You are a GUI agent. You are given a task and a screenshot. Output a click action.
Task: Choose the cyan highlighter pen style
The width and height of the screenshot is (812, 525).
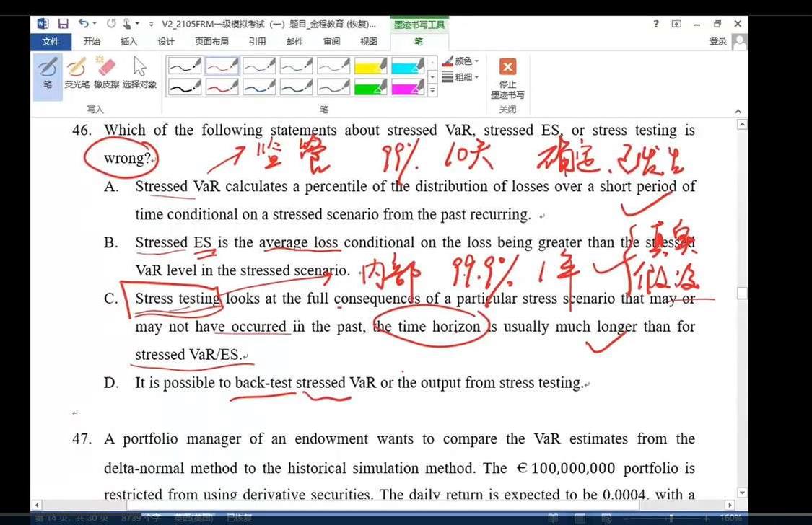coord(408,66)
